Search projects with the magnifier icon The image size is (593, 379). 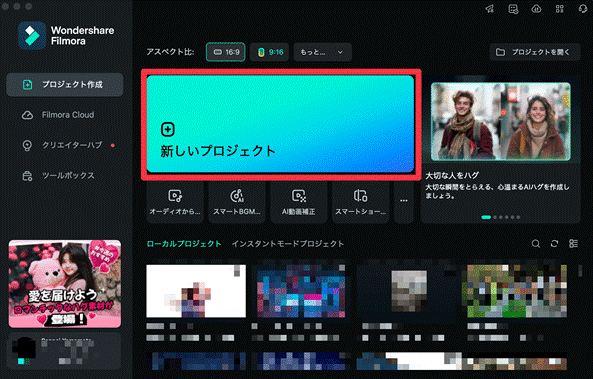coord(536,244)
